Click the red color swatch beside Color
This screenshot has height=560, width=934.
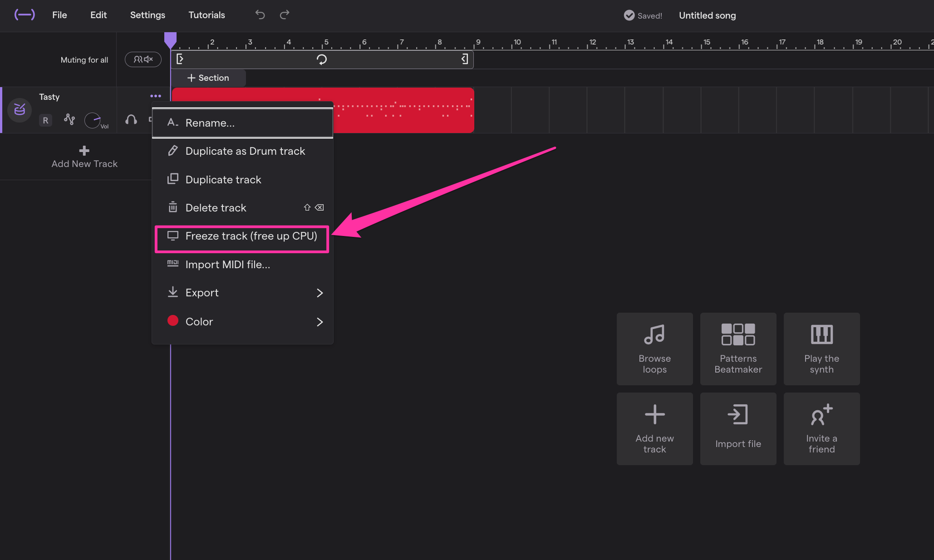pyautogui.click(x=172, y=321)
